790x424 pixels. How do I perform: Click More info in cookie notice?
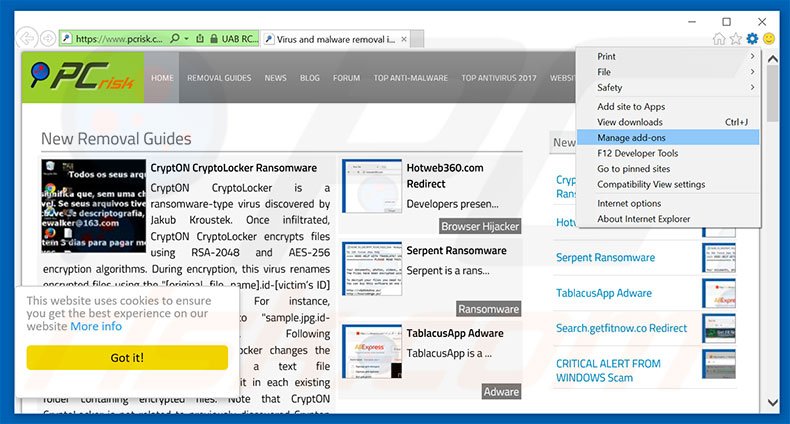(96, 326)
